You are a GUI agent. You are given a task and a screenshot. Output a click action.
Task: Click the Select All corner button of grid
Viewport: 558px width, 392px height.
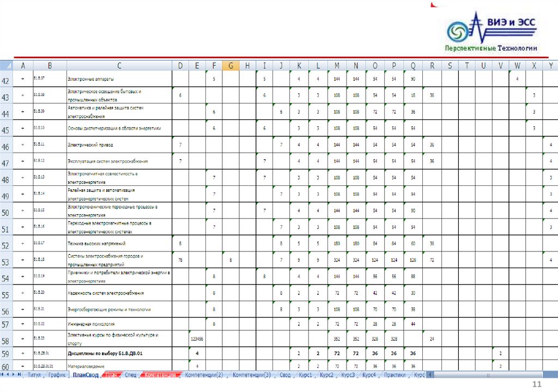tap(7, 65)
